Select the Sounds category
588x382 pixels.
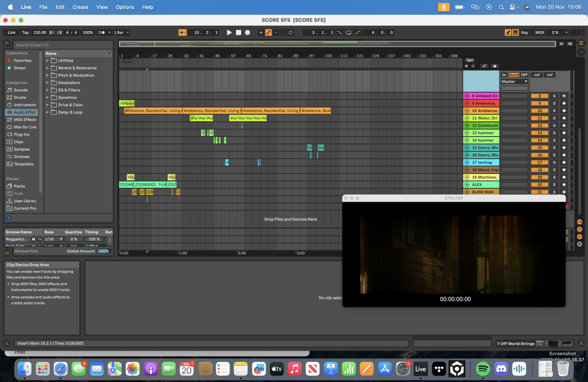point(21,90)
